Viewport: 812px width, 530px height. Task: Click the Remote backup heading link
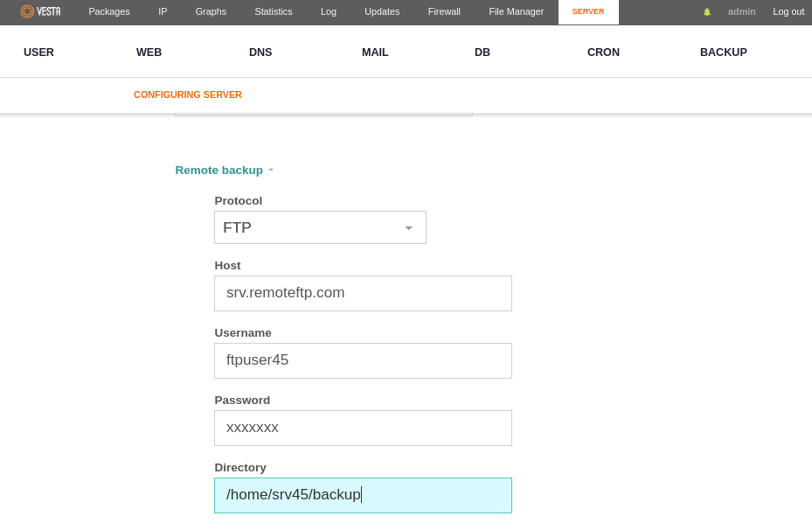click(219, 170)
